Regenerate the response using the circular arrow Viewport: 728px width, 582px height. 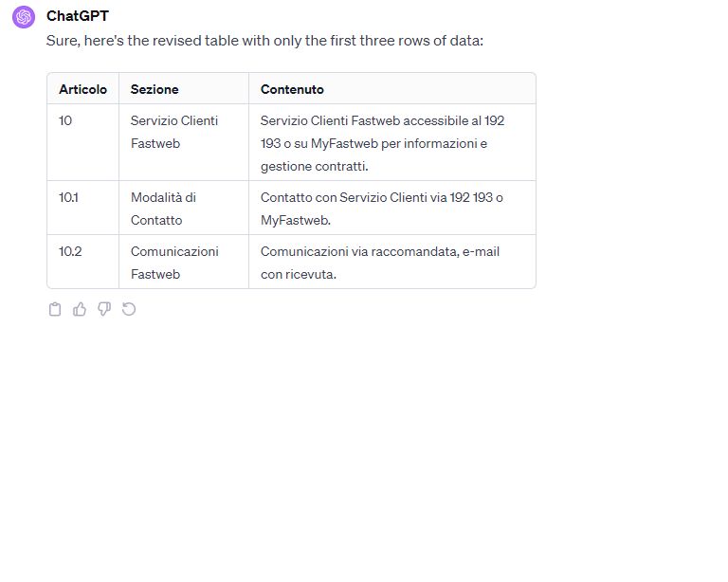(129, 309)
